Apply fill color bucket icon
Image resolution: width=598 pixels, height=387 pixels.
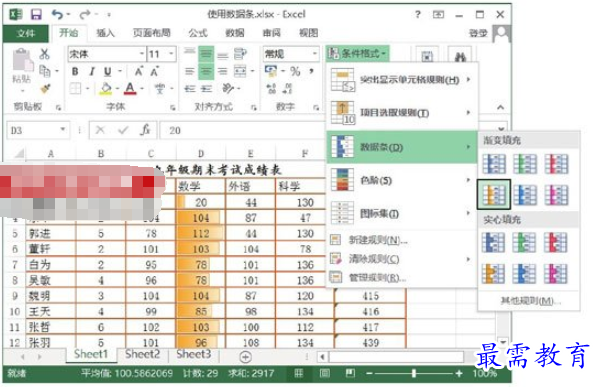[106, 88]
